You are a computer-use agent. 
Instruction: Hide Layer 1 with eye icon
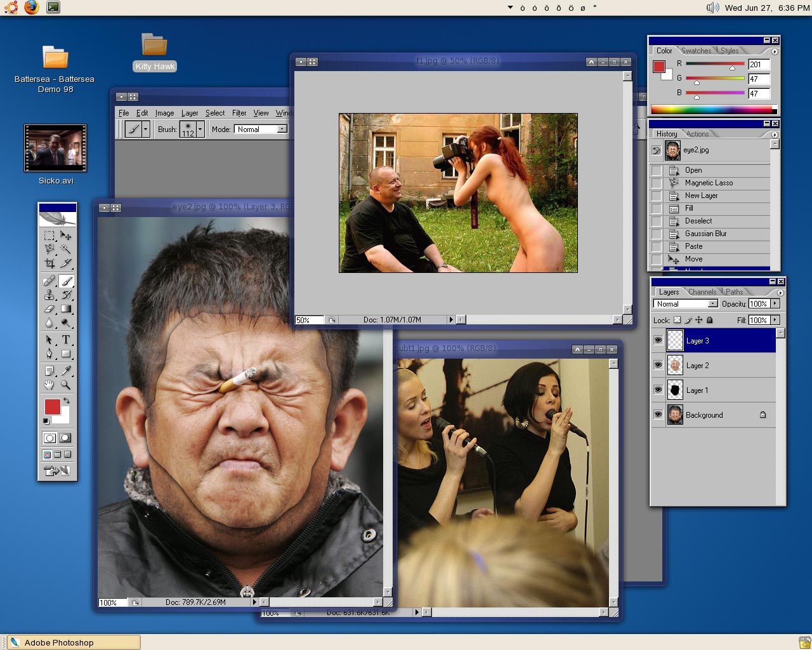point(658,390)
